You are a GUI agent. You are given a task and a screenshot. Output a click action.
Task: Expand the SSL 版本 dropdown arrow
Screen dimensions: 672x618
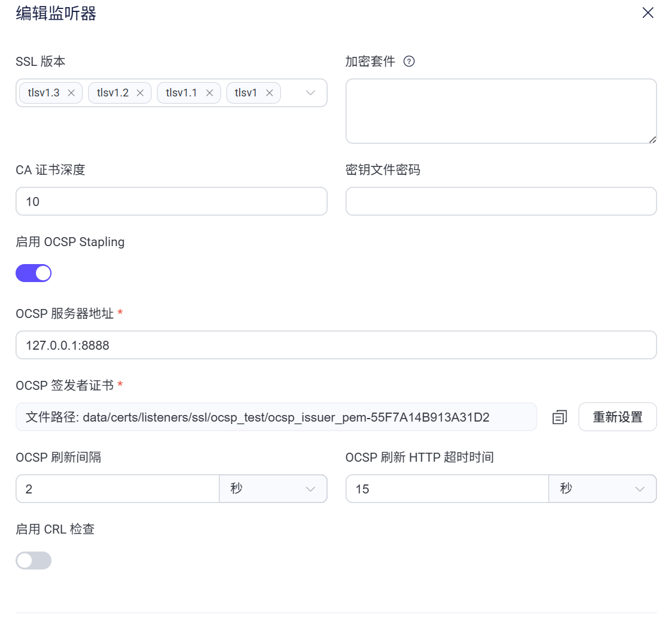point(310,93)
